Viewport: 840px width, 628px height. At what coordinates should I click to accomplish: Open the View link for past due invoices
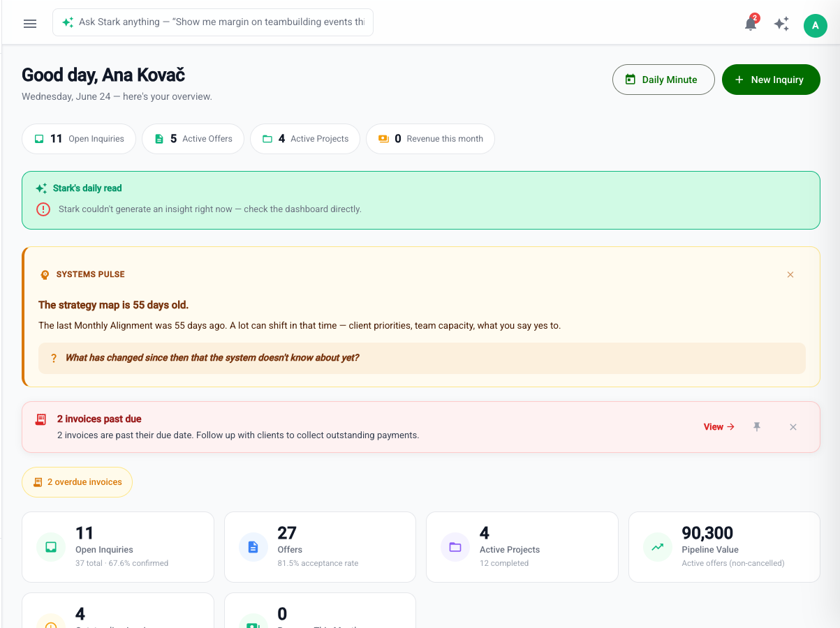[x=719, y=427]
